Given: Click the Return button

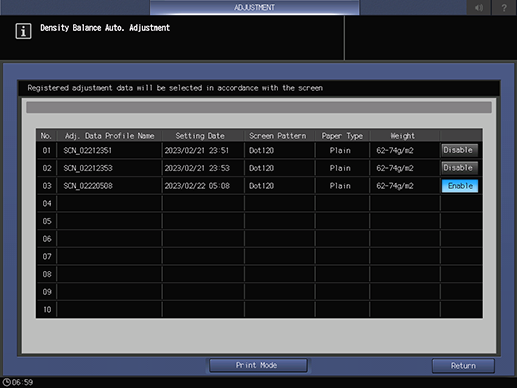Looking at the screenshot, I should [x=463, y=366].
